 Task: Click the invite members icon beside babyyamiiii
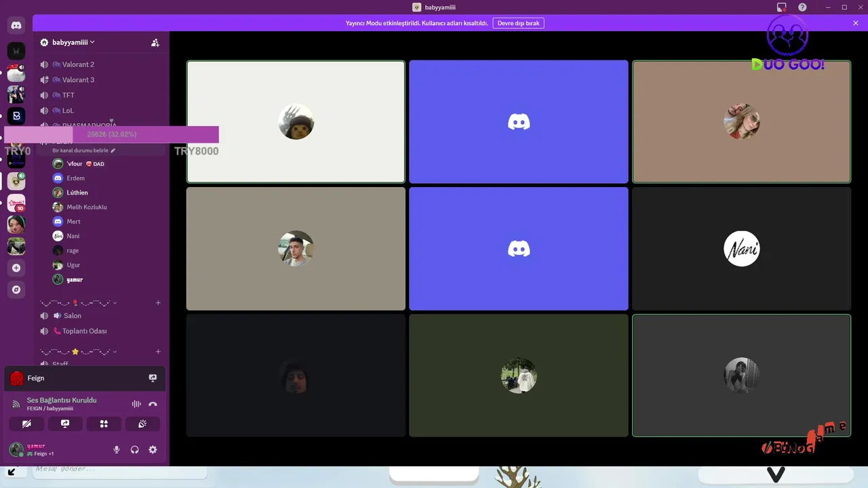coord(155,42)
